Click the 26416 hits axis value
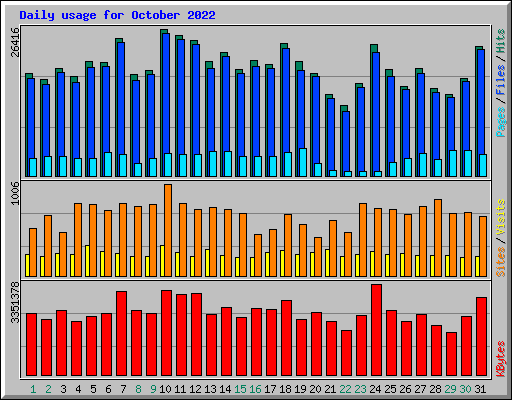This screenshot has width=512, height=400. [x=15, y=42]
